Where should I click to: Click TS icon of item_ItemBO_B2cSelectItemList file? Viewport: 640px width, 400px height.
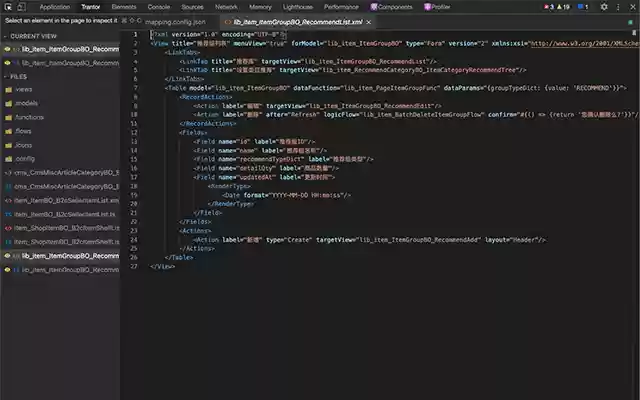(x=8, y=215)
